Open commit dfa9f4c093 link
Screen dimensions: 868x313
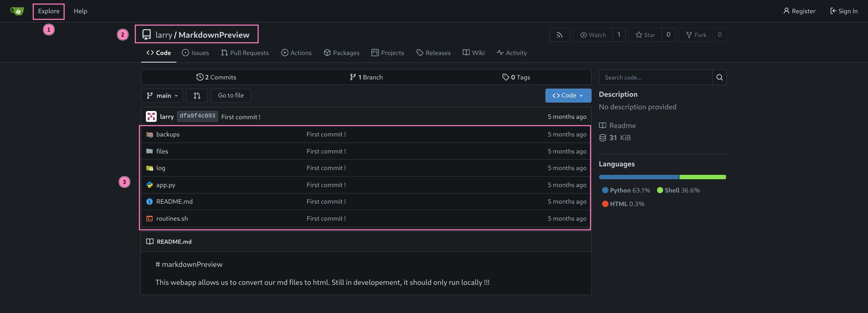[x=197, y=116]
